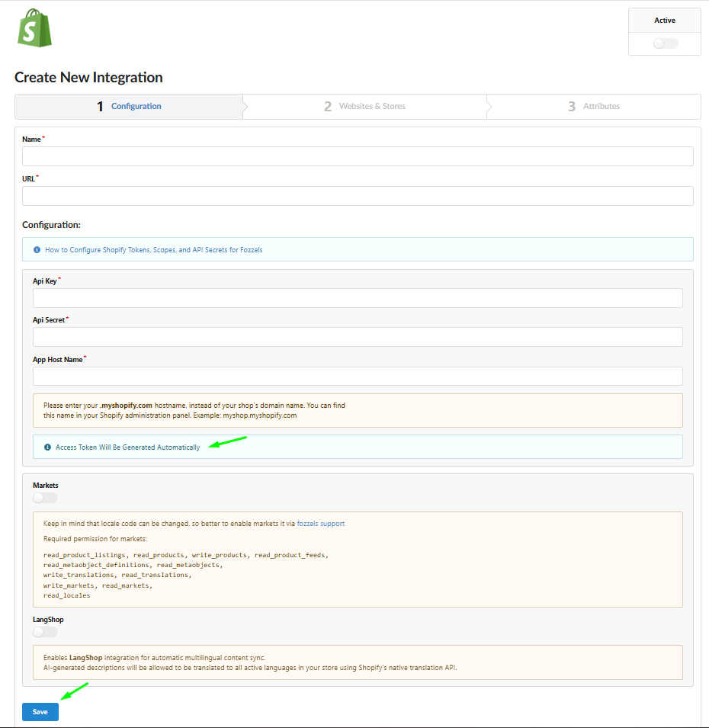The width and height of the screenshot is (709, 728).
Task: Click the write_translations, read_translations line
Action: [117, 575]
